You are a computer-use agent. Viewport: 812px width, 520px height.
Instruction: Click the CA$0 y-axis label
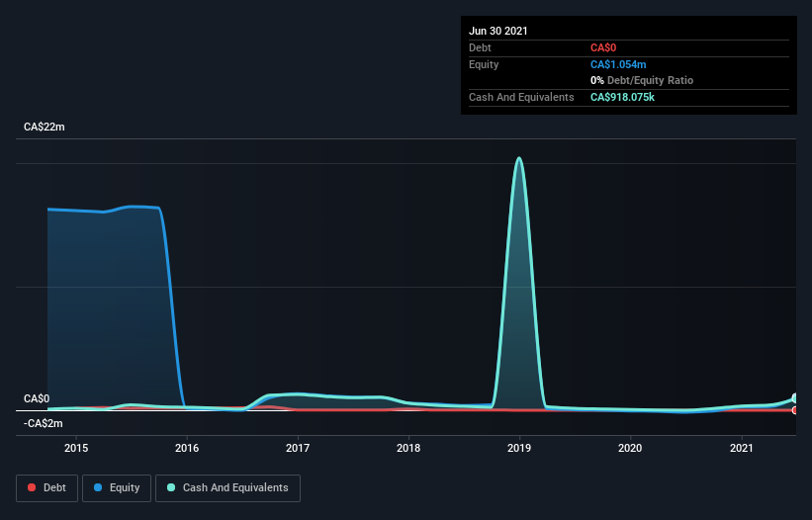pyautogui.click(x=37, y=398)
